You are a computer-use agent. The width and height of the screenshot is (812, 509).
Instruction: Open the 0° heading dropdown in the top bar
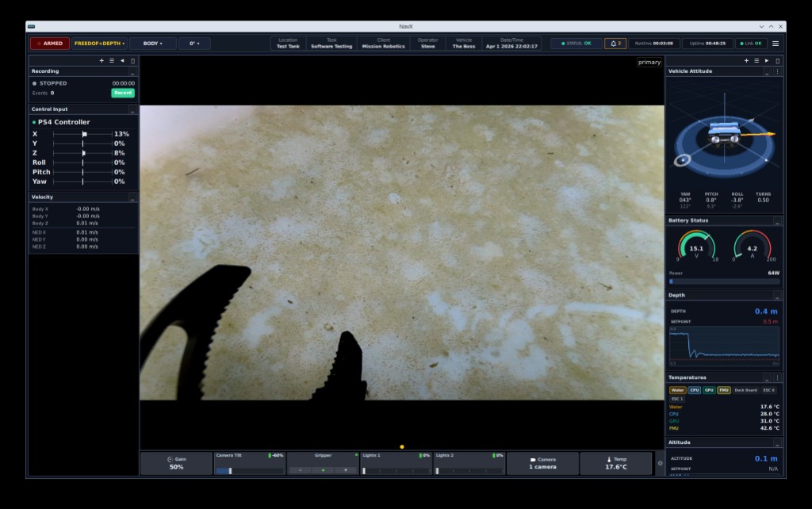click(195, 44)
